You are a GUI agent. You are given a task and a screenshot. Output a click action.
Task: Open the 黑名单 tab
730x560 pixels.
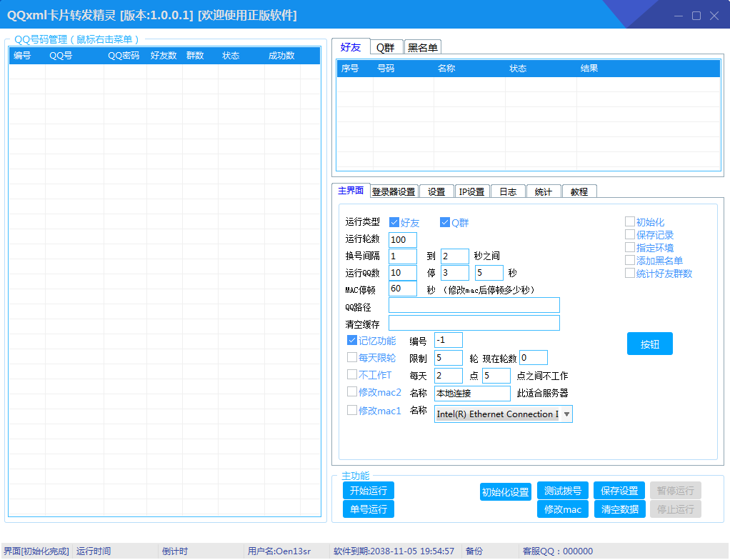(x=422, y=47)
